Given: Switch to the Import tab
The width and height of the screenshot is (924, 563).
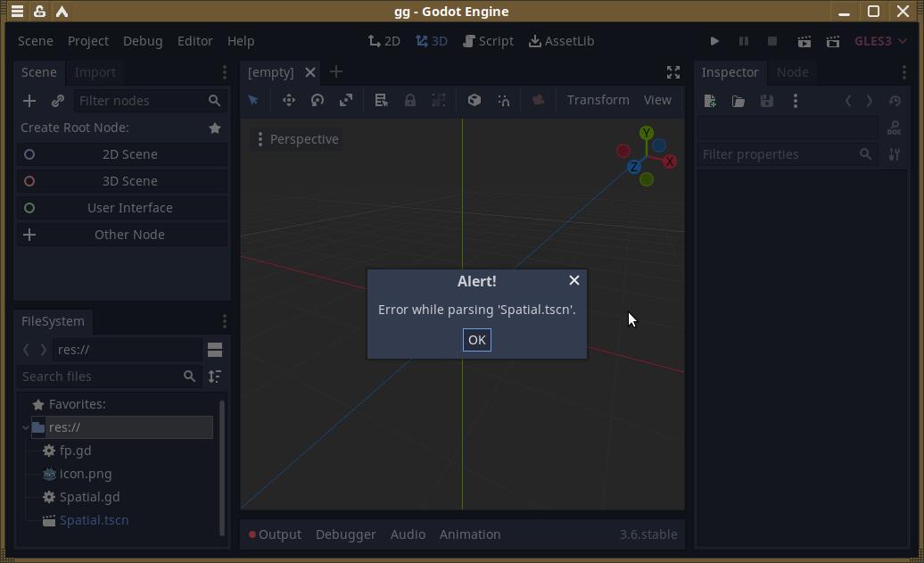Looking at the screenshot, I should point(95,72).
